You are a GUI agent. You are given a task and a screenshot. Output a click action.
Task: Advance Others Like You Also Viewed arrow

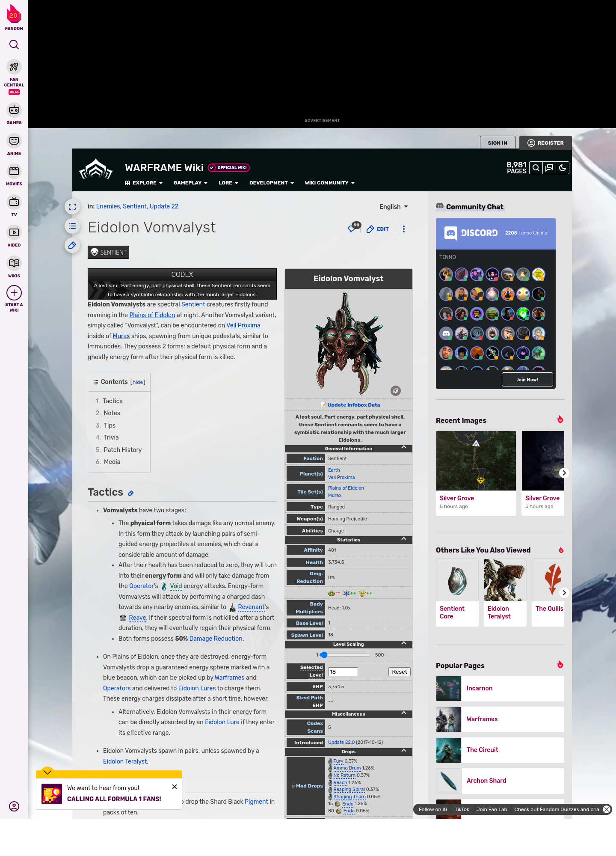pyautogui.click(x=564, y=593)
